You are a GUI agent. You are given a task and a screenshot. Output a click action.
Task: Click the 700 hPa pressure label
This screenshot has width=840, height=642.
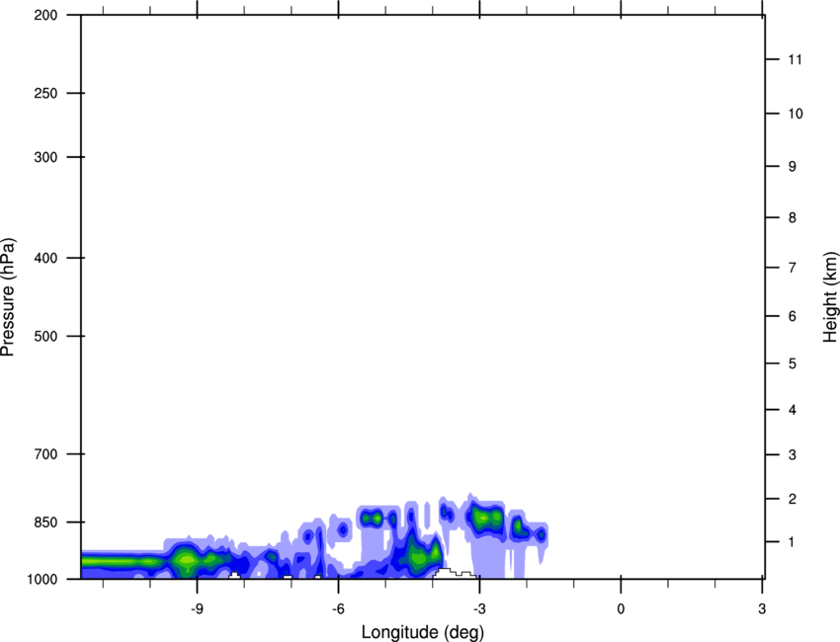(x=42, y=454)
